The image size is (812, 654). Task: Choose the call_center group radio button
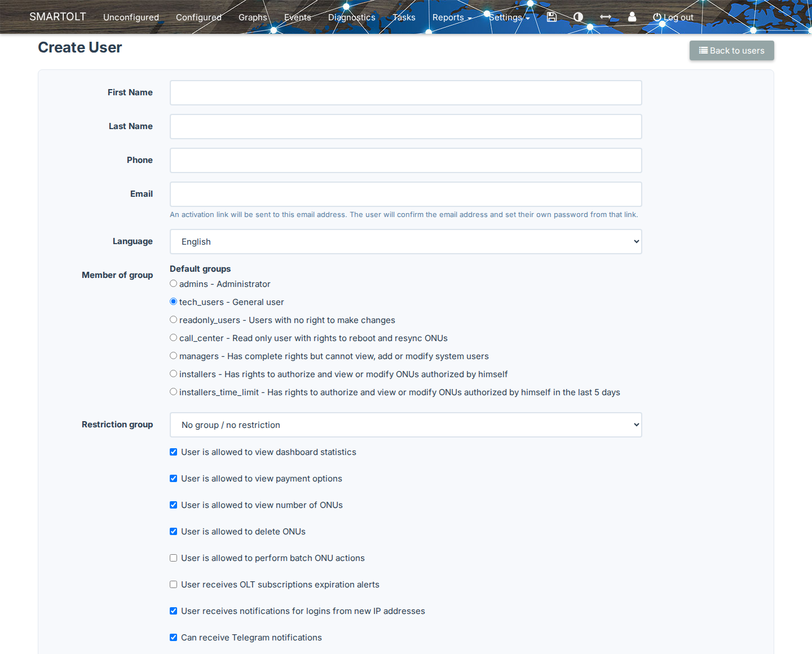tap(174, 338)
